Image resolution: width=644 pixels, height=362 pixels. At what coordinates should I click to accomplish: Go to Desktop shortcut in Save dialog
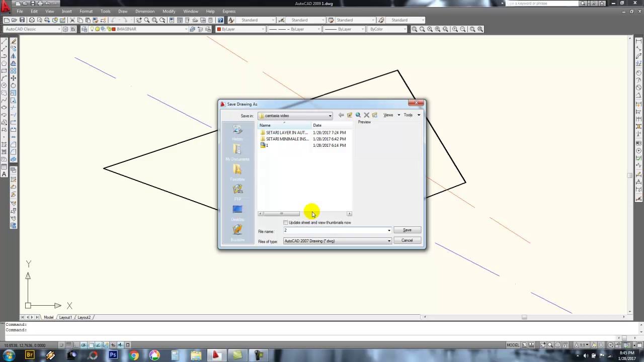click(237, 213)
